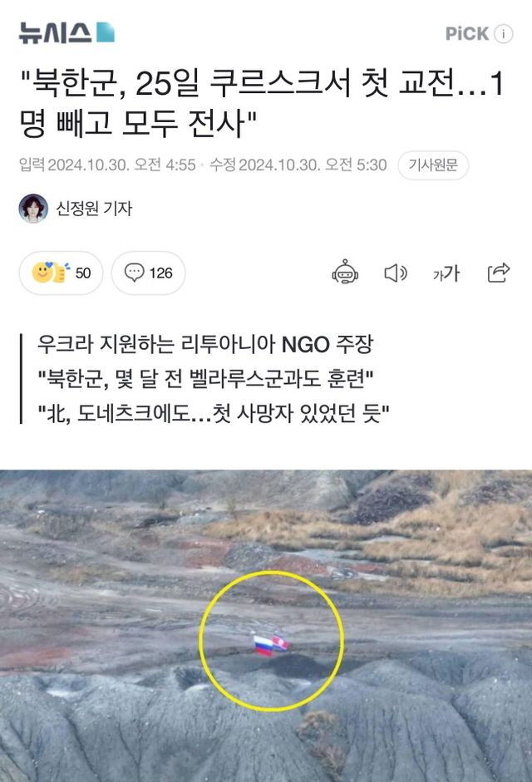This screenshot has width=532, height=782.
Task: Tap the reaction count 50
Action: (83, 273)
